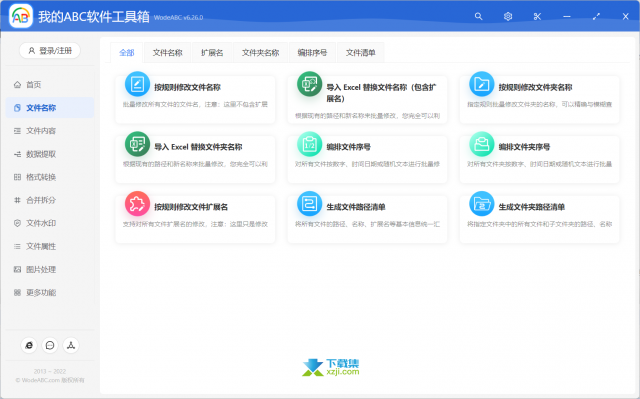Open 编排文件夹序号 card title
The height and width of the screenshot is (399, 640).
pos(524,147)
